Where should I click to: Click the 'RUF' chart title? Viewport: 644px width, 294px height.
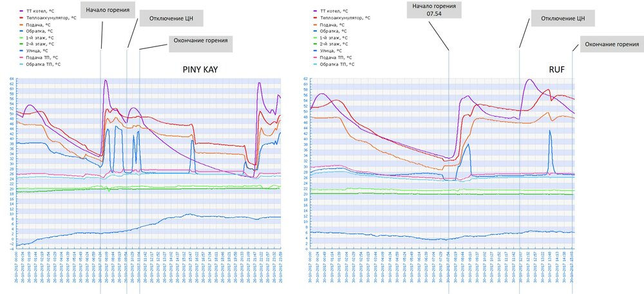coord(556,70)
